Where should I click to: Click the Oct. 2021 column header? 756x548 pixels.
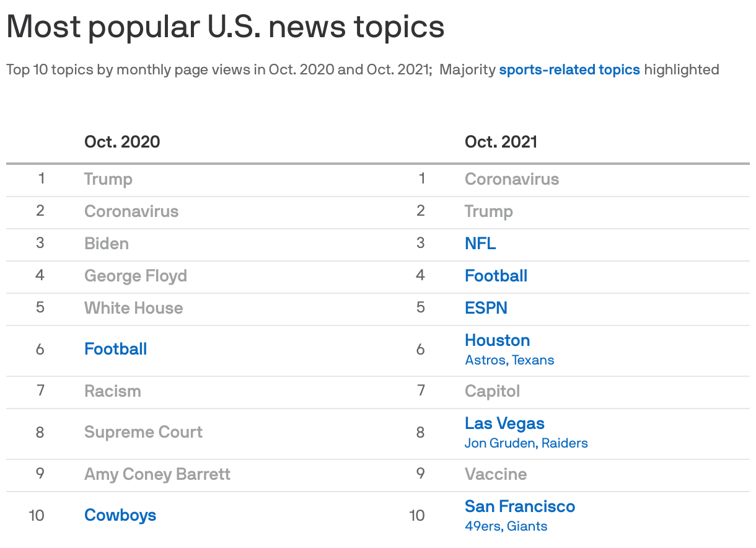(501, 142)
